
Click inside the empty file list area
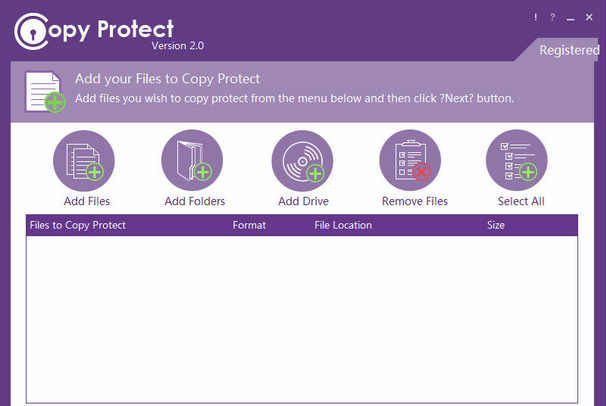pos(302,318)
